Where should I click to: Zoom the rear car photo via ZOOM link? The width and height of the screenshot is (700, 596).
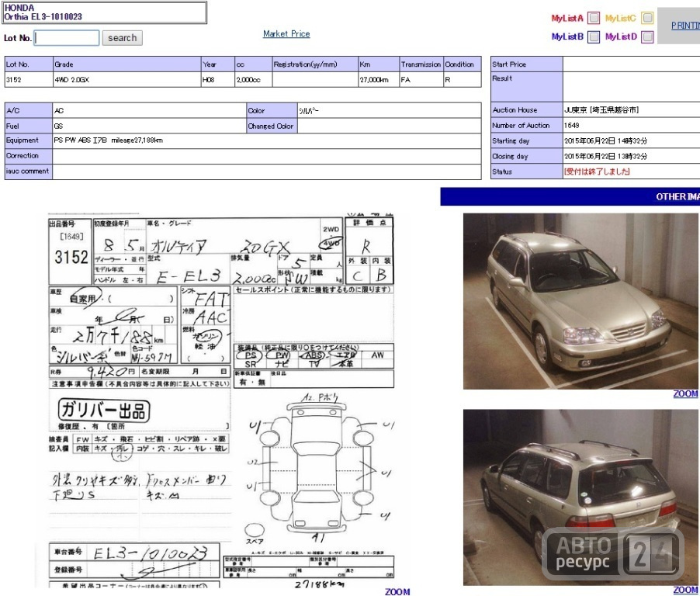[x=685, y=590]
